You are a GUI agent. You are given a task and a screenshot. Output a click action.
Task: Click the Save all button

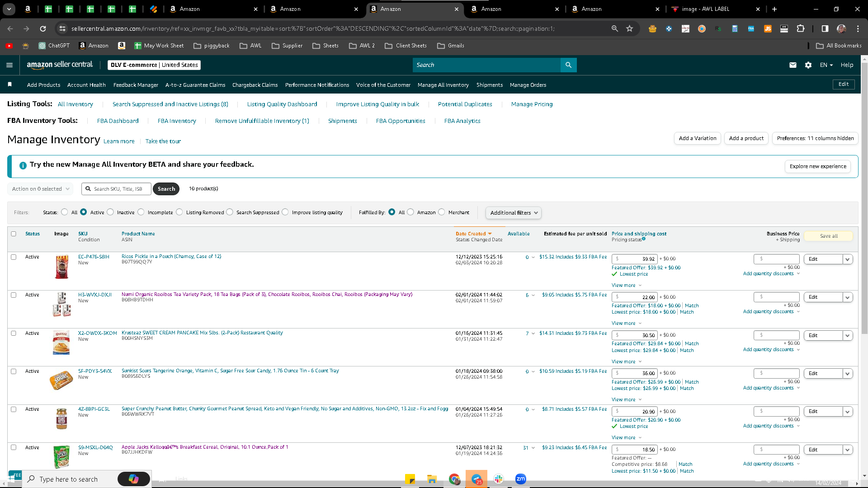coord(829,236)
